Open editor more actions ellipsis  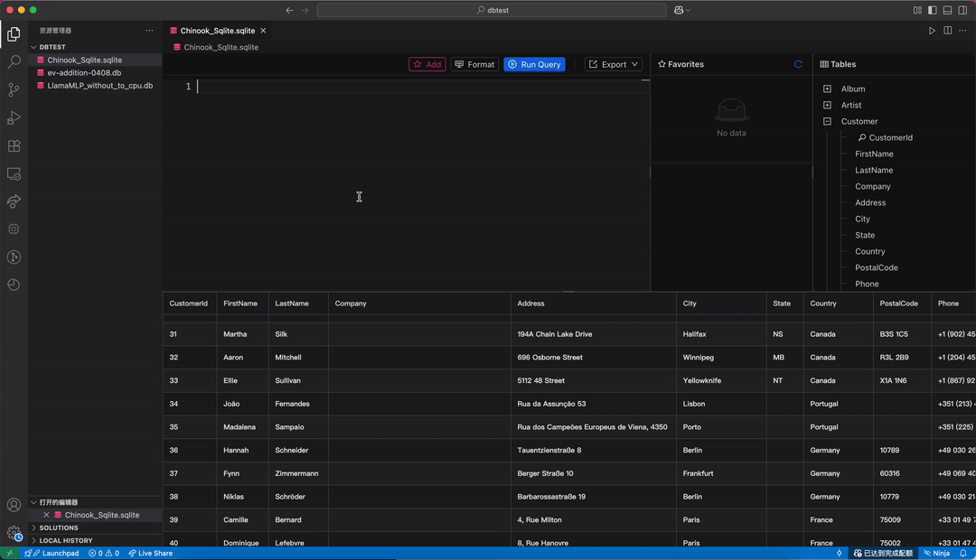pyautogui.click(x=963, y=31)
